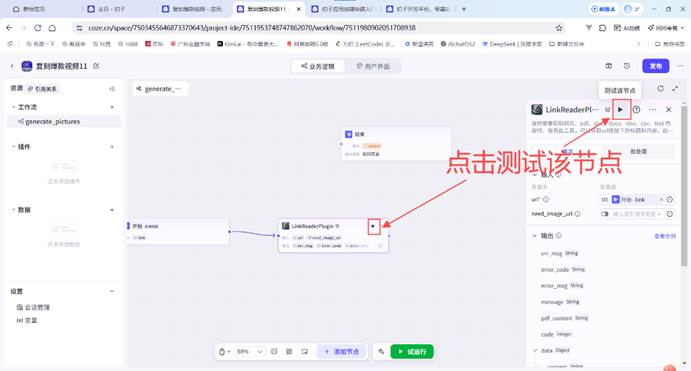The height and width of the screenshot is (371, 691).
Task: Click reference relations button in resources header
Action: pos(42,89)
